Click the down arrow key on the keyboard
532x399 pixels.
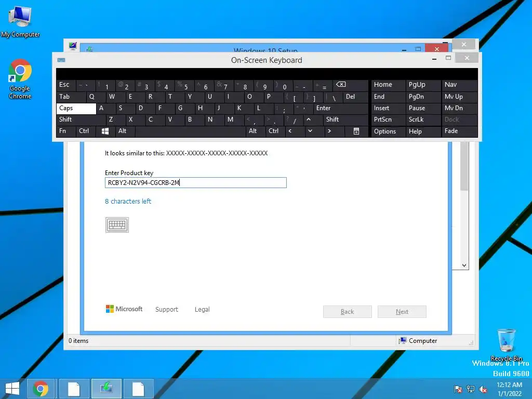tap(310, 131)
